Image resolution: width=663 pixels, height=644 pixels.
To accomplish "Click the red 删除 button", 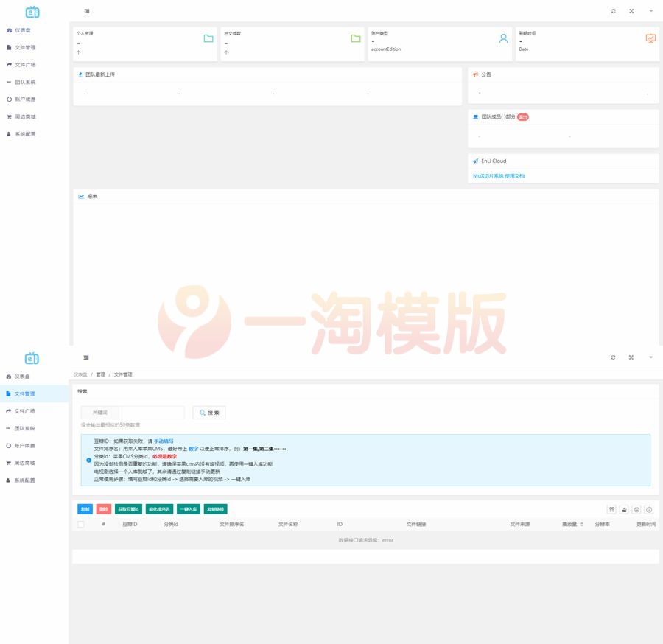I will pos(104,510).
